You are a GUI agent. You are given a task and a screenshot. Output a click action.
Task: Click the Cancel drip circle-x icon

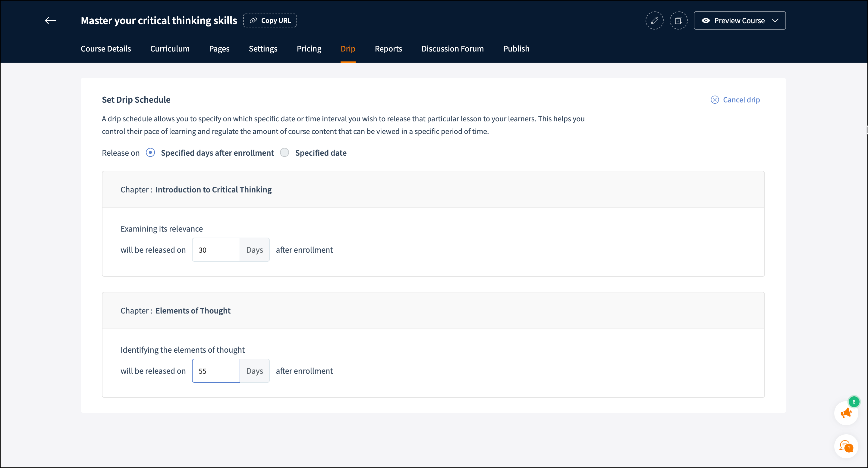(x=714, y=100)
